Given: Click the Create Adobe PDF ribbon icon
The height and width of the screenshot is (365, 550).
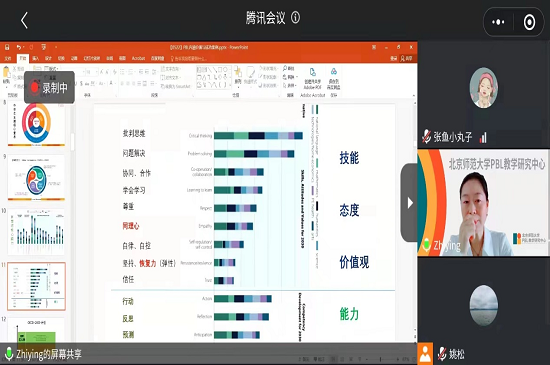Looking at the screenshot, I should click(312, 79).
